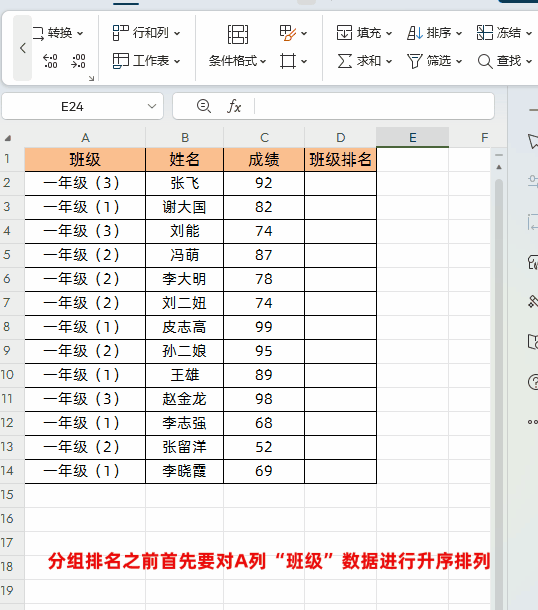Open number format dialog launcher arrow
The height and width of the screenshot is (610, 538).
pyautogui.click(x=91, y=79)
